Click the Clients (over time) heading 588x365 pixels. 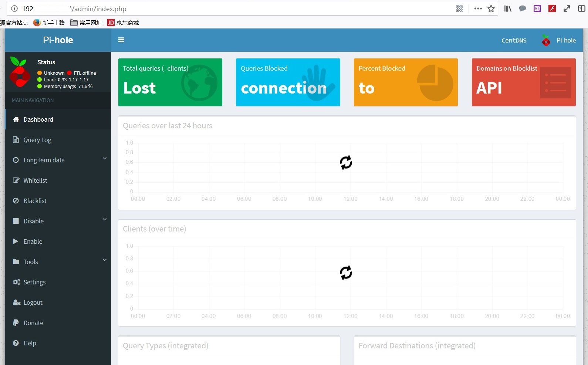(154, 229)
